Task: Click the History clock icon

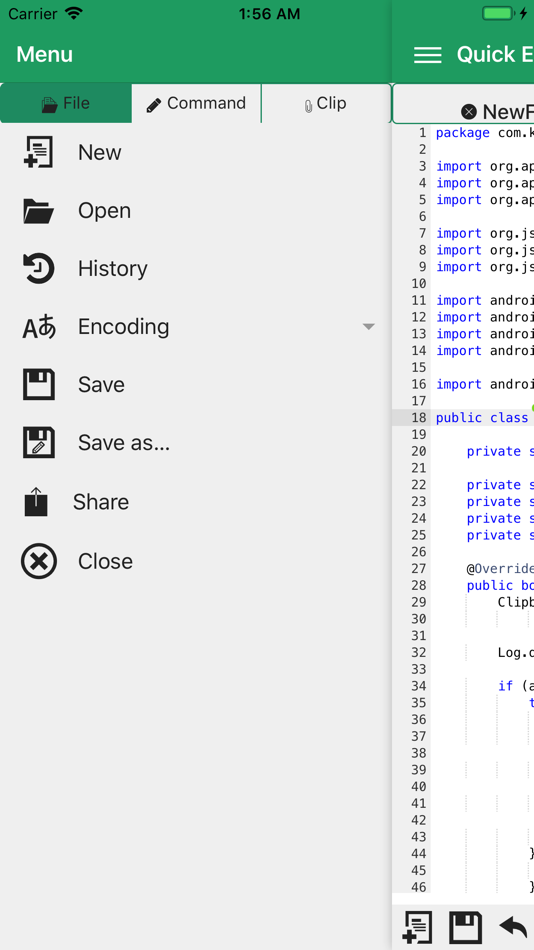Action: click(x=38, y=268)
